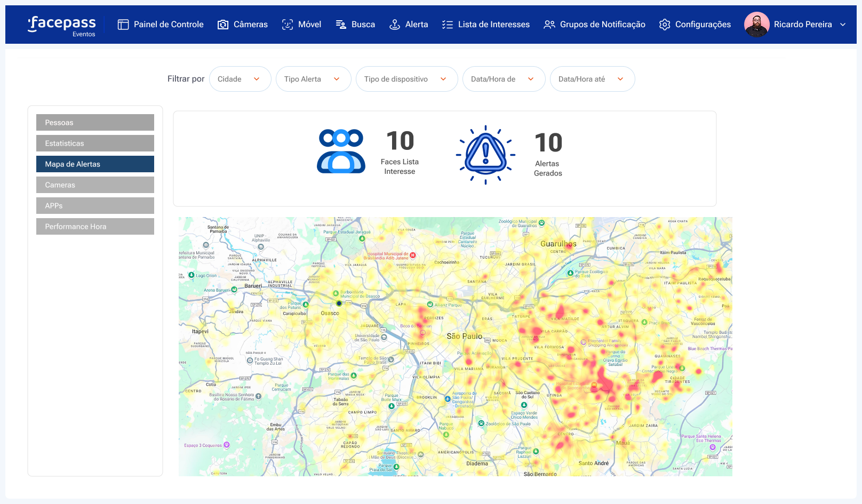Click the Grupos de Notificação people icon
The image size is (862, 504).
point(549,25)
